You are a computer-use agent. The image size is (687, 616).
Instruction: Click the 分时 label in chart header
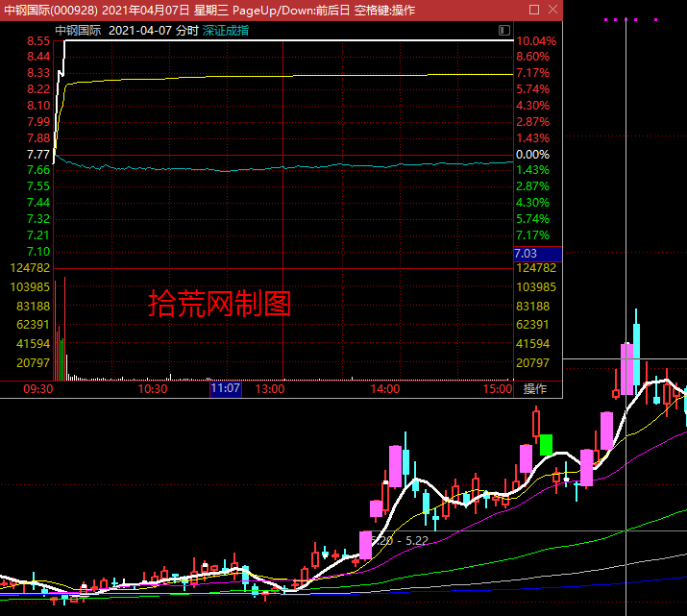pyautogui.click(x=186, y=31)
